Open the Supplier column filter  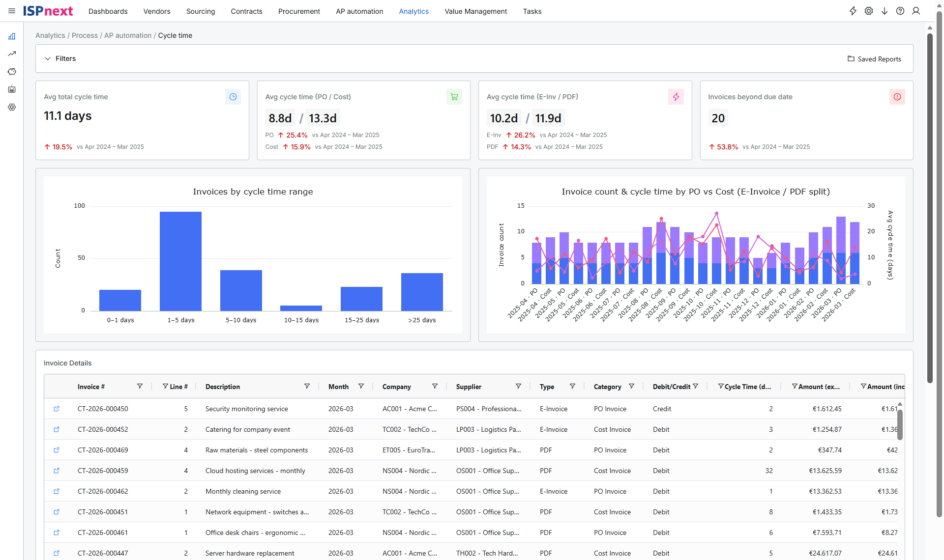518,387
